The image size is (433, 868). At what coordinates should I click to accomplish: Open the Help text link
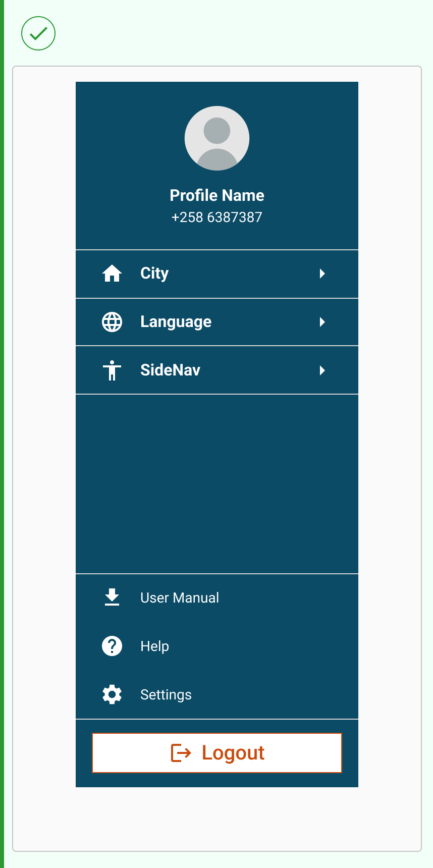154,646
